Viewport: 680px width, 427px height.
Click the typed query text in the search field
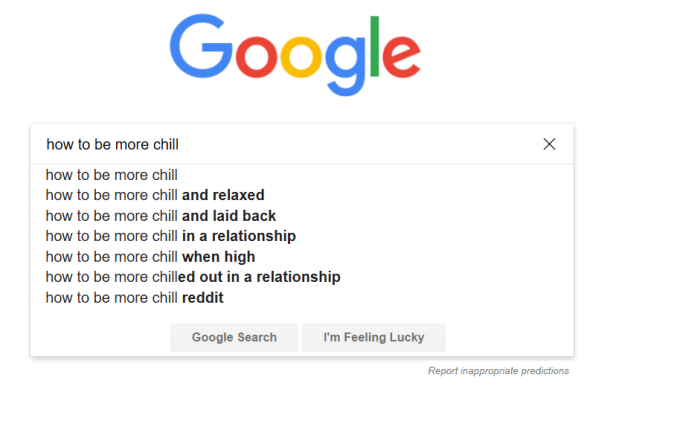click(112, 144)
